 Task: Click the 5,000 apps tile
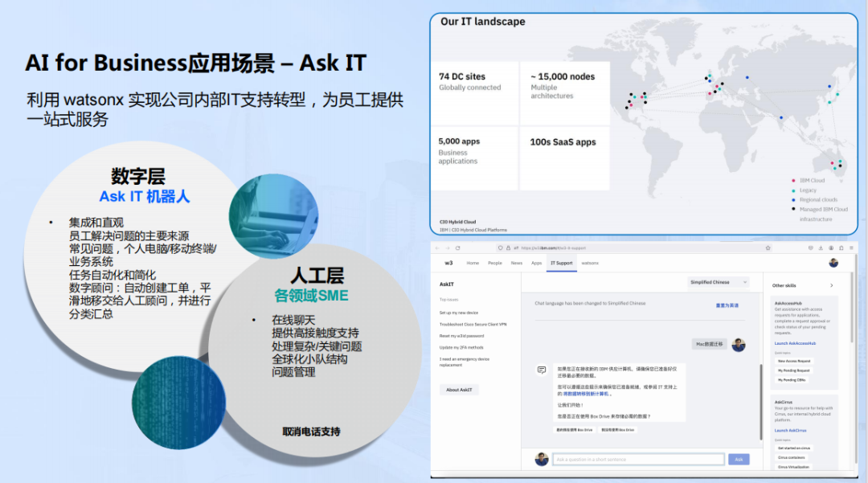(474, 158)
